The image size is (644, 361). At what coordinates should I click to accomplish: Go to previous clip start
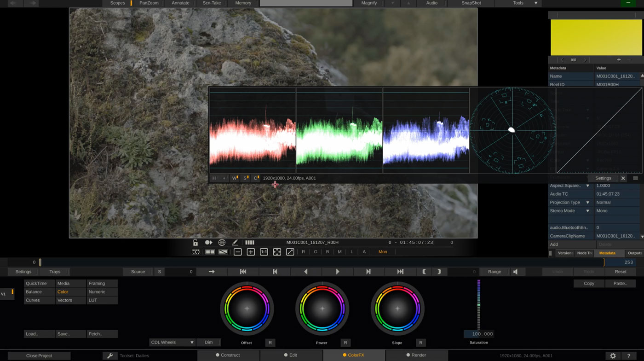(275, 272)
